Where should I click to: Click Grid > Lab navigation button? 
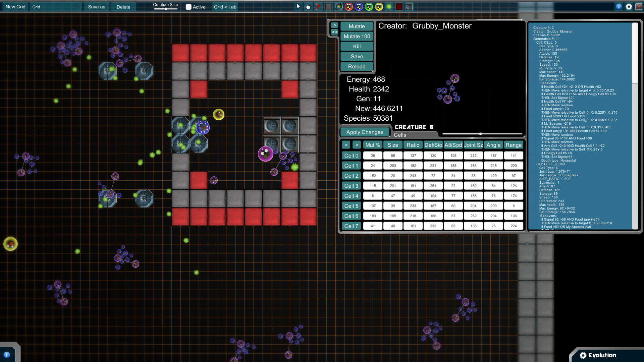point(226,6)
